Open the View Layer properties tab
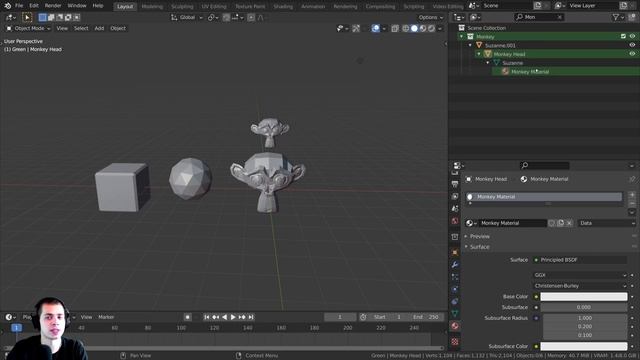 [455, 196]
